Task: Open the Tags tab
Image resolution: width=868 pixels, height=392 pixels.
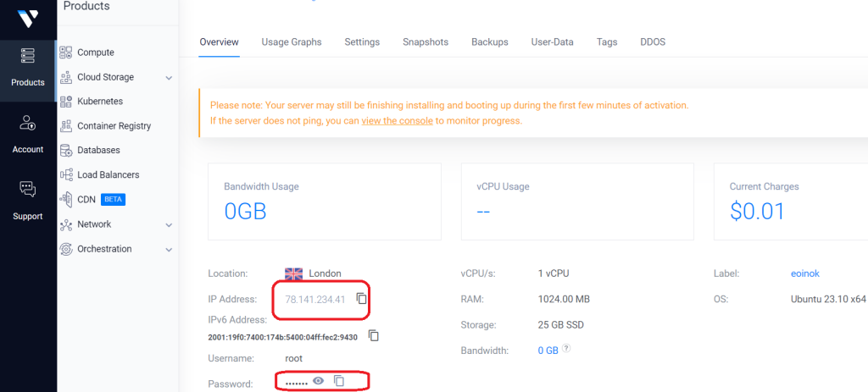Action: click(607, 42)
